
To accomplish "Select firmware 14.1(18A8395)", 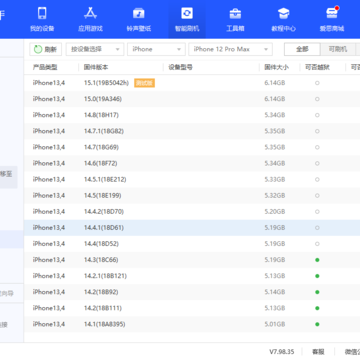I will (x=192, y=324).
